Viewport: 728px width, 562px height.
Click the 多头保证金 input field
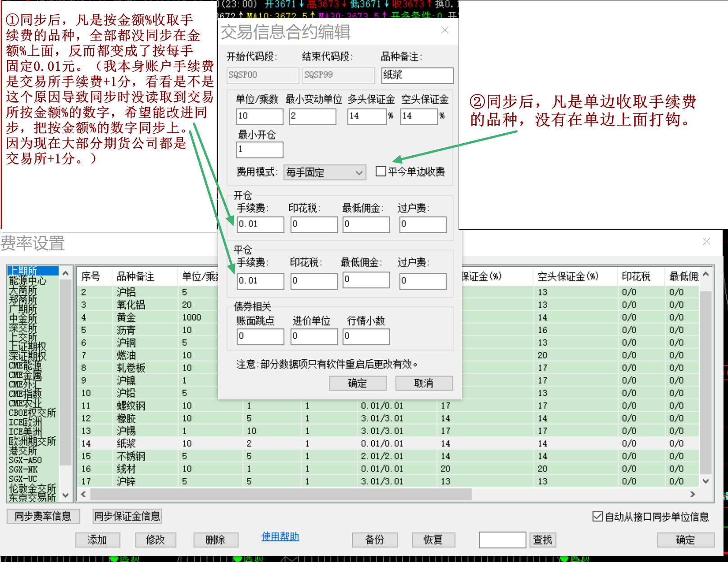(367, 116)
